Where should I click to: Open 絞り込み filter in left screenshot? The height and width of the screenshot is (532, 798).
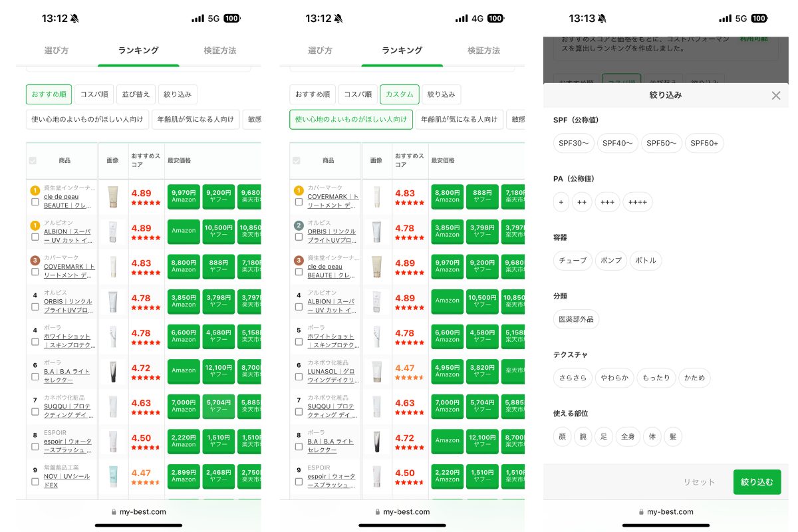click(x=179, y=94)
